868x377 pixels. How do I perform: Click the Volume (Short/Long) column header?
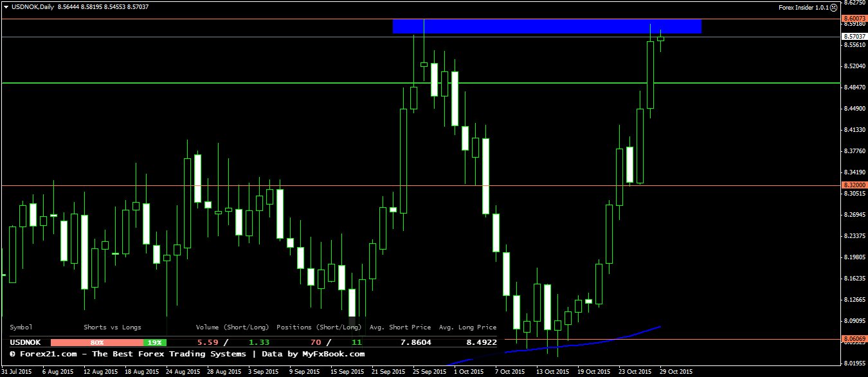[232, 327]
